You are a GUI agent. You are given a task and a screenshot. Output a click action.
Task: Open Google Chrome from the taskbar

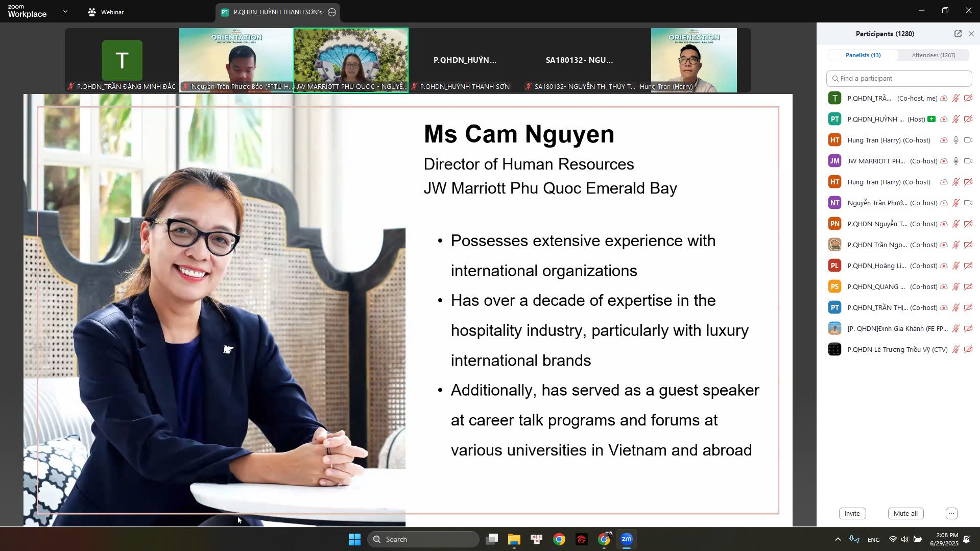[x=559, y=539]
